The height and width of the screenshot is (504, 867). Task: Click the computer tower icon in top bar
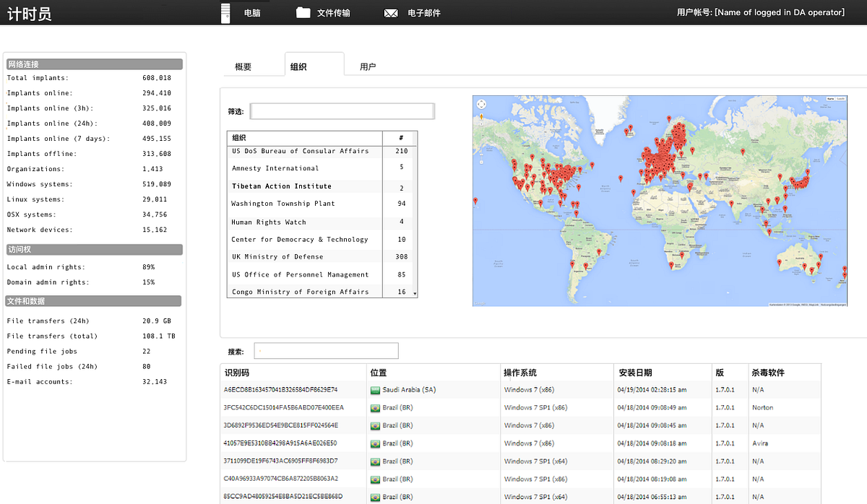point(226,13)
